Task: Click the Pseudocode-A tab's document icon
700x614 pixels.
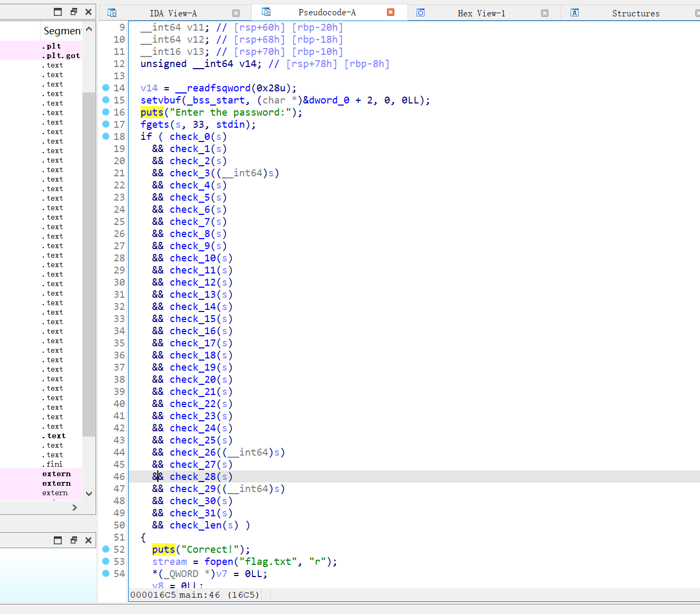Action: pos(266,12)
